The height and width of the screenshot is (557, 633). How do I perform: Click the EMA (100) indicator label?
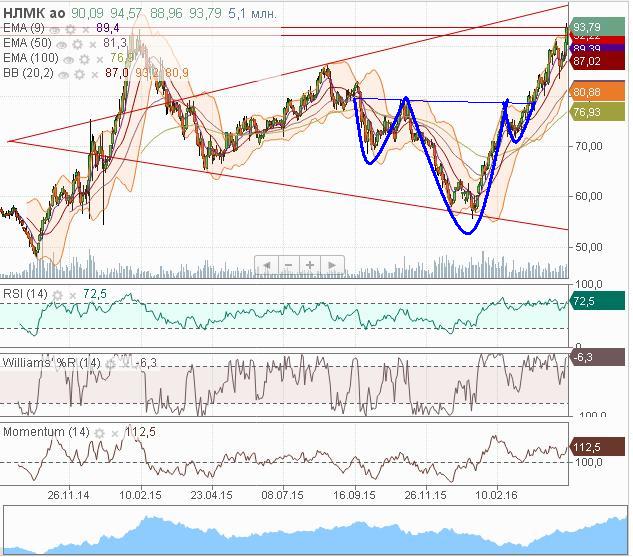click(x=29, y=58)
